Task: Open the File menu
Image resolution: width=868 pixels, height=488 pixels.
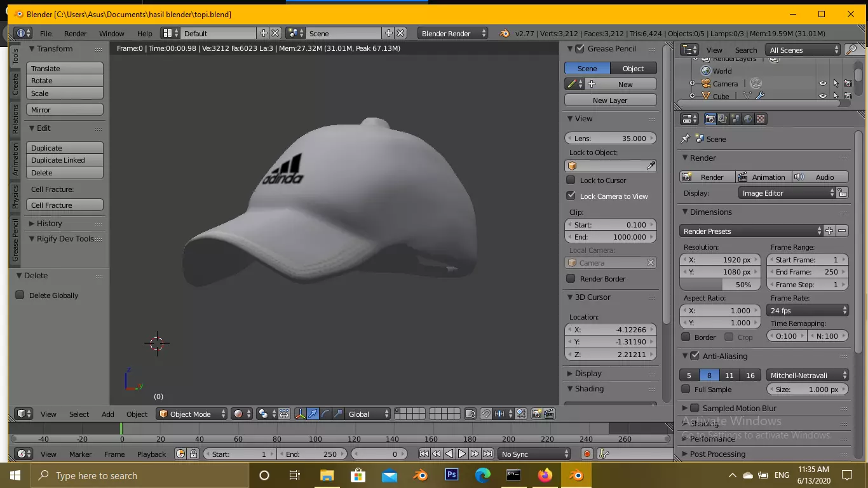Action: pos(46,33)
